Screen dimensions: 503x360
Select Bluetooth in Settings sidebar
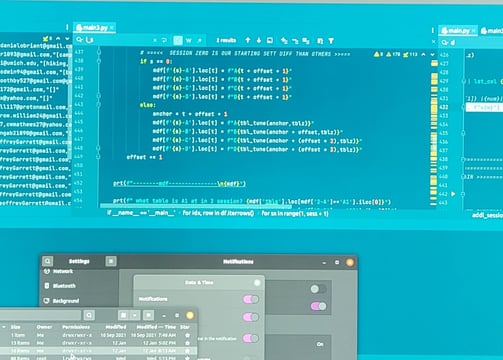60,286
